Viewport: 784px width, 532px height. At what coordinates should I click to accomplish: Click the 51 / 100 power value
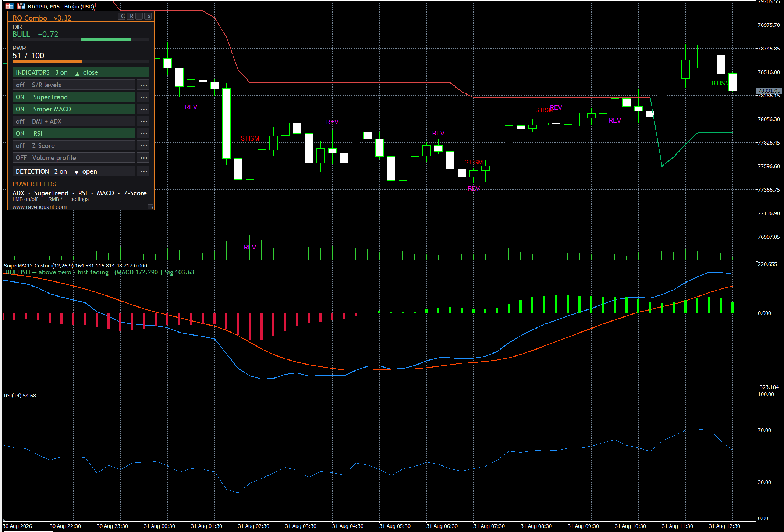(x=28, y=56)
